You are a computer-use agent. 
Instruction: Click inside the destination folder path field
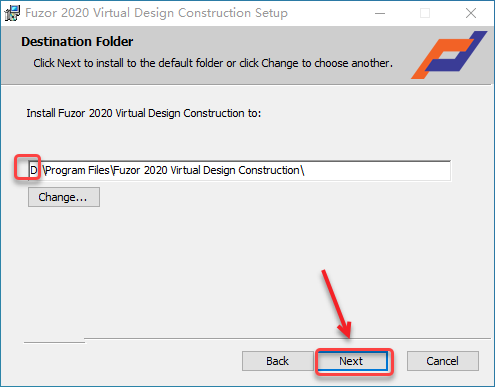239,170
